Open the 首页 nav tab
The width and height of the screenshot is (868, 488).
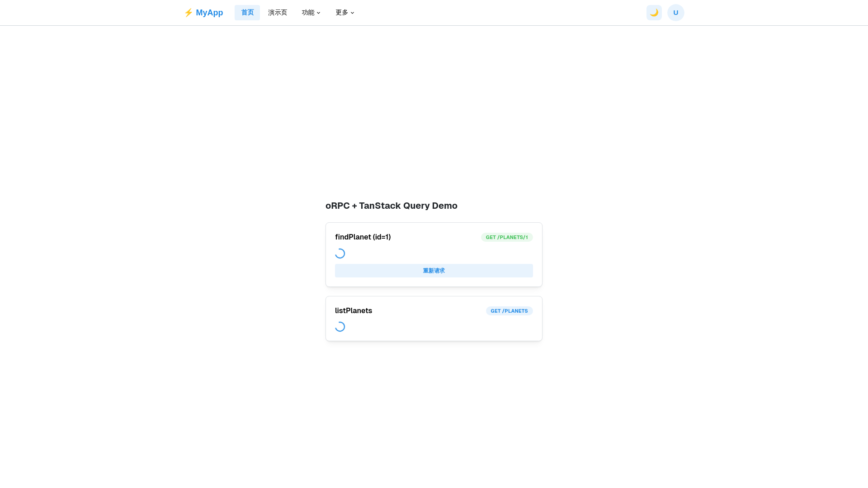pyautogui.click(x=247, y=13)
